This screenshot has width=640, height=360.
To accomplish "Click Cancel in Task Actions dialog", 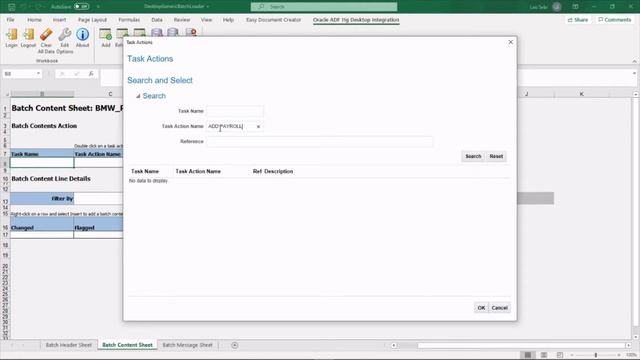I will click(x=500, y=308).
